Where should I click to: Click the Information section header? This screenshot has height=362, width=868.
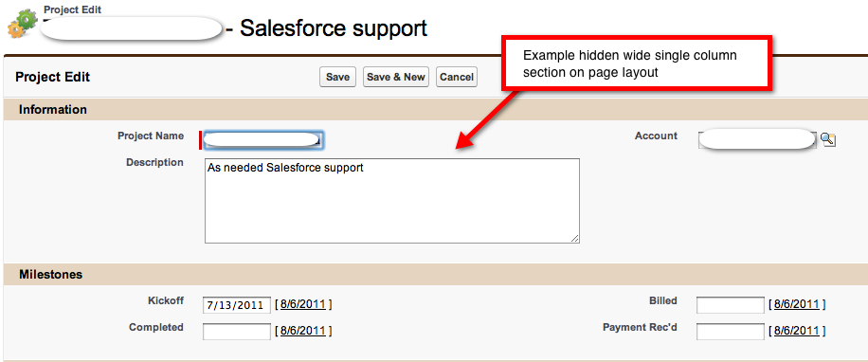[436, 110]
